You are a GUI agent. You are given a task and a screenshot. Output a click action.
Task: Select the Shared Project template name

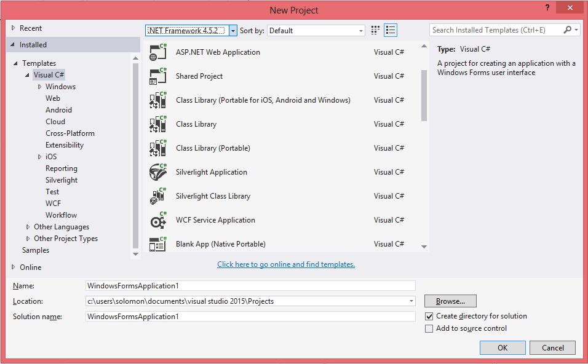click(199, 76)
